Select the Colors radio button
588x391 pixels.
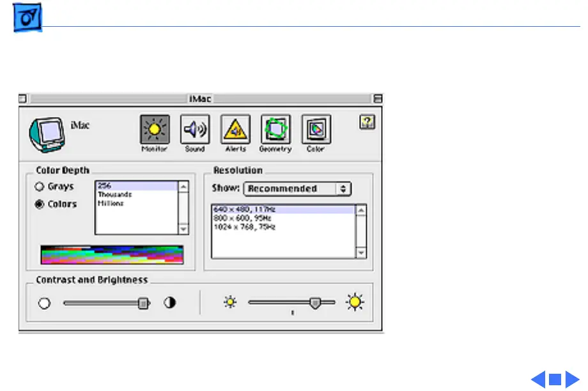coord(40,204)
